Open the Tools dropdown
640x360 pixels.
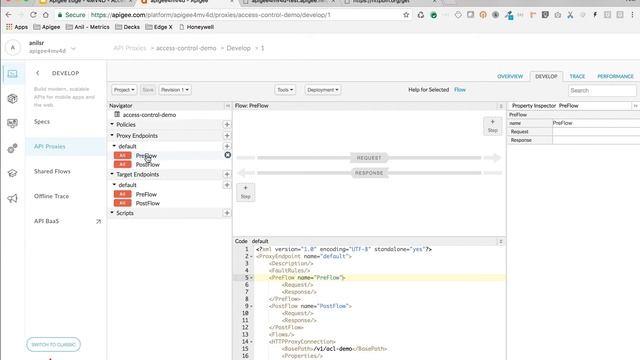[285, 90]
